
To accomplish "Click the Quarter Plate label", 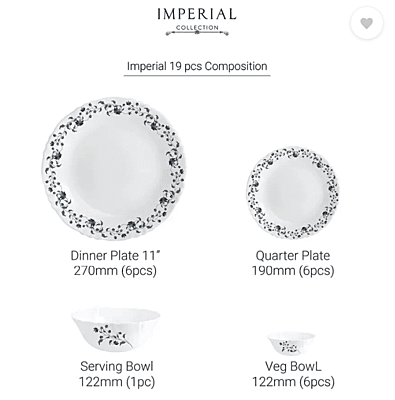I will 293,256.
